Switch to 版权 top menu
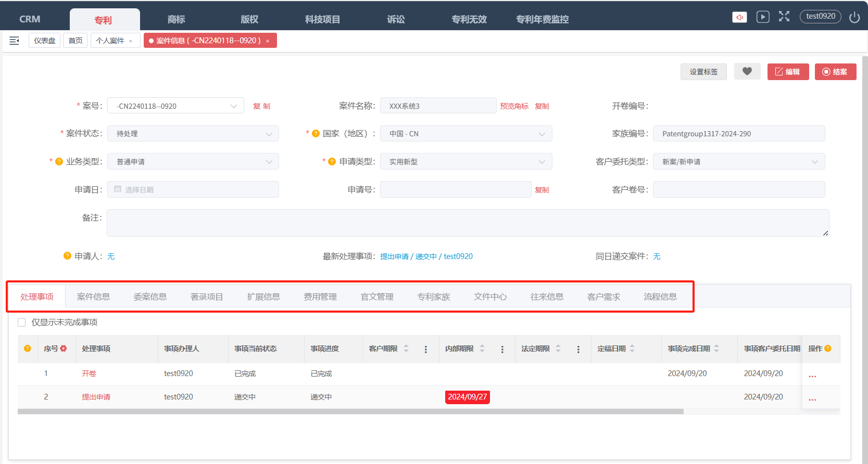The image size is (868, 464). 249,19
